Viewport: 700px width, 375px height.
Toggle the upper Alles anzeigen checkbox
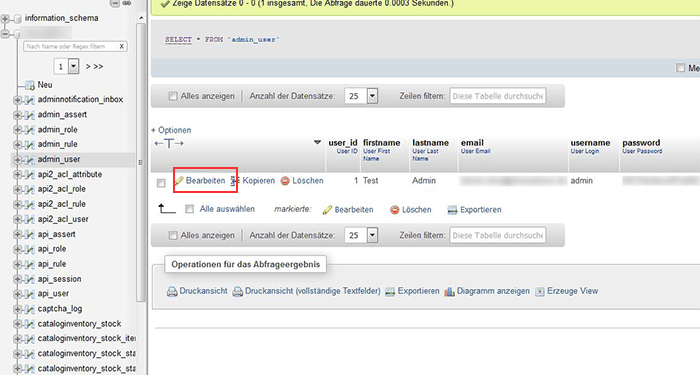pyautogui.click(x=173, y=96)
